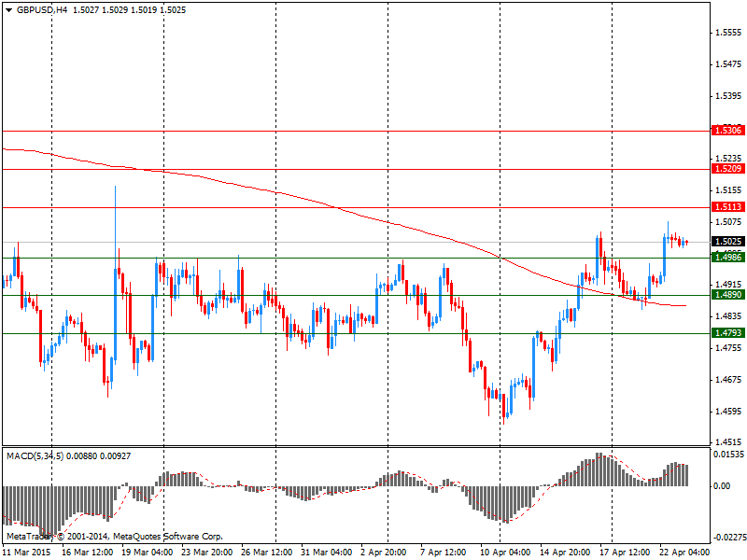Click the 14 Apr 20:00 time label
The width and height of the screenshot is (747, 560).
(565, 553)
